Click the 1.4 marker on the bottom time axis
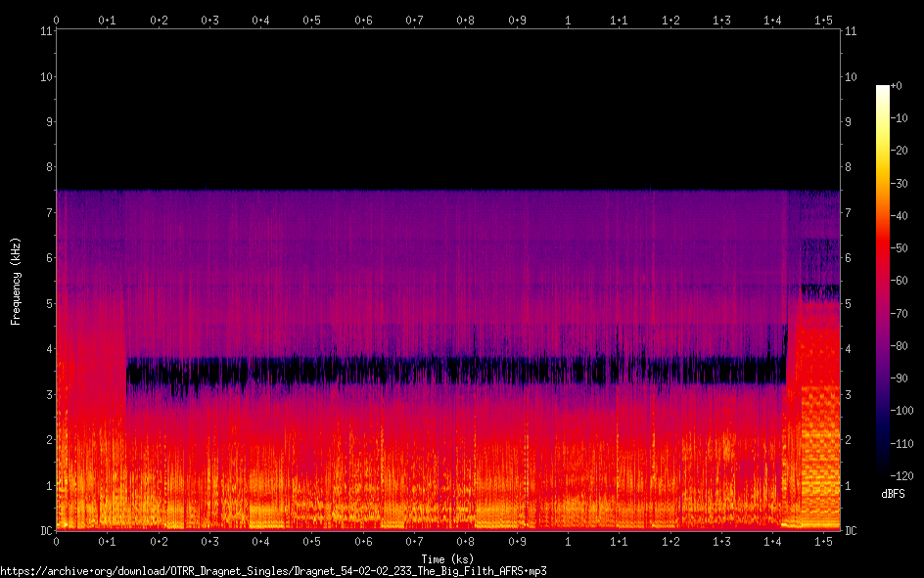This screenshot has height=578, width=924. pos(772,541)
